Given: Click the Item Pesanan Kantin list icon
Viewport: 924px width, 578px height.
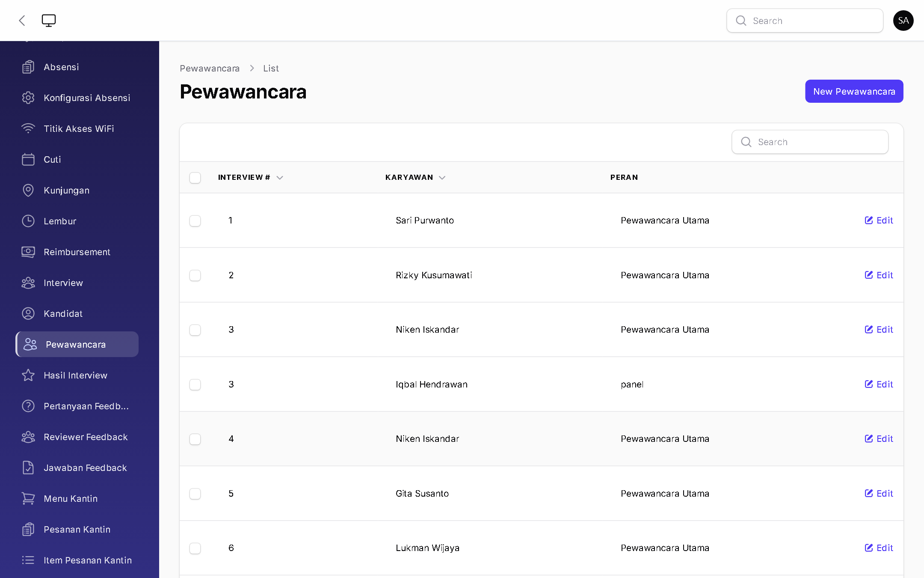Looking at the screenshot, I should 28,560.
